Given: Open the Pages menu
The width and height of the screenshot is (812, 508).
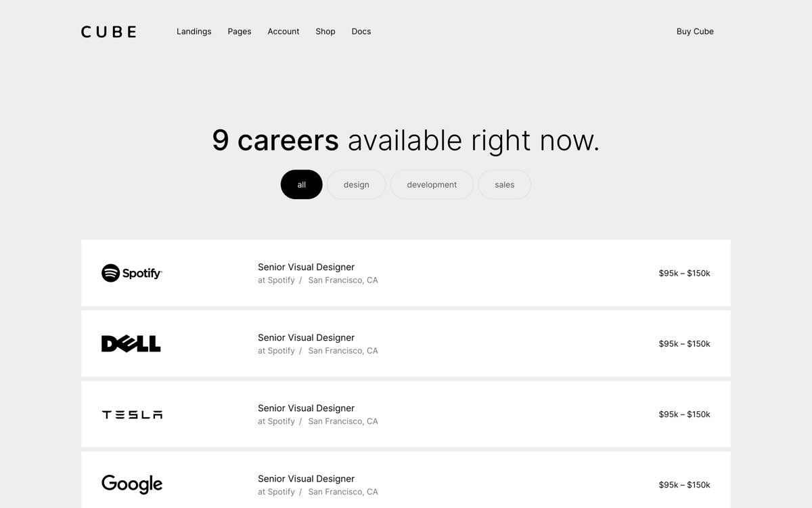Looking at the screenshot, I should (240, 31).
